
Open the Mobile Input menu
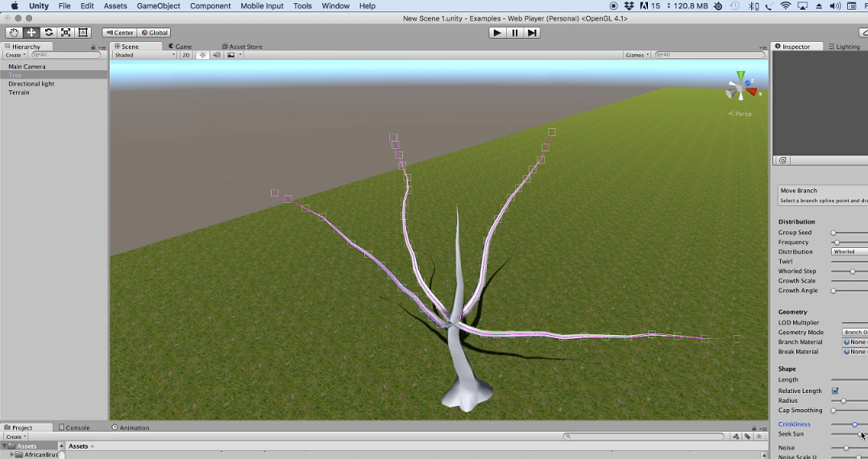coord(262,6)
